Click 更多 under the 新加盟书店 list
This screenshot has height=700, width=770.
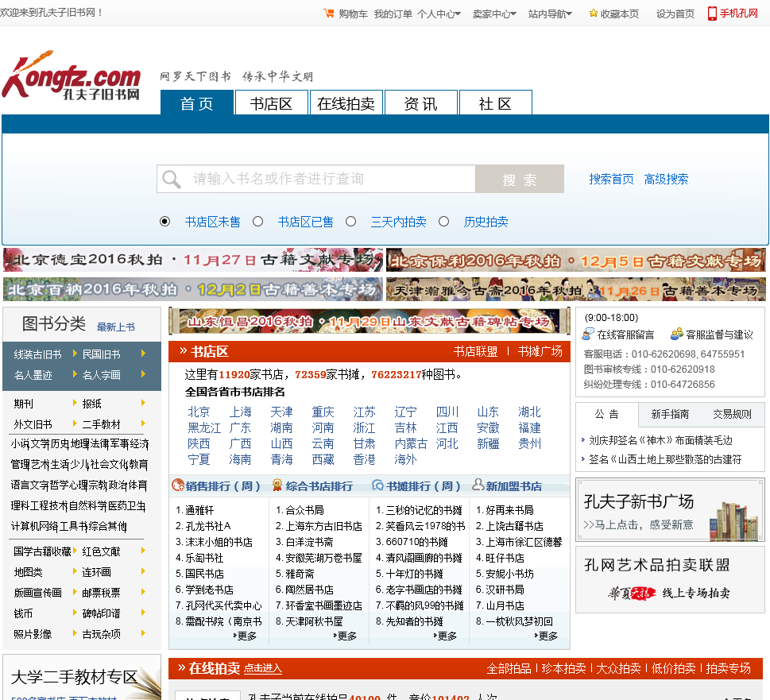tap(547, 636)
